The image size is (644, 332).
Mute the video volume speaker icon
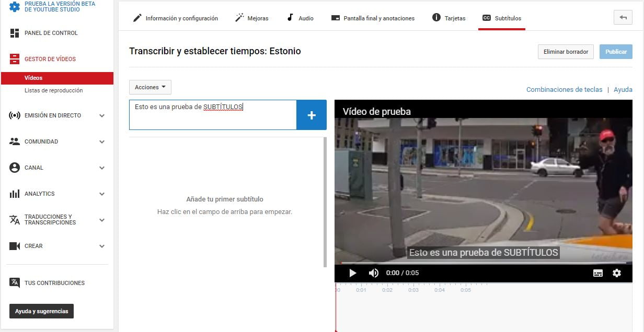pos(373,273)
